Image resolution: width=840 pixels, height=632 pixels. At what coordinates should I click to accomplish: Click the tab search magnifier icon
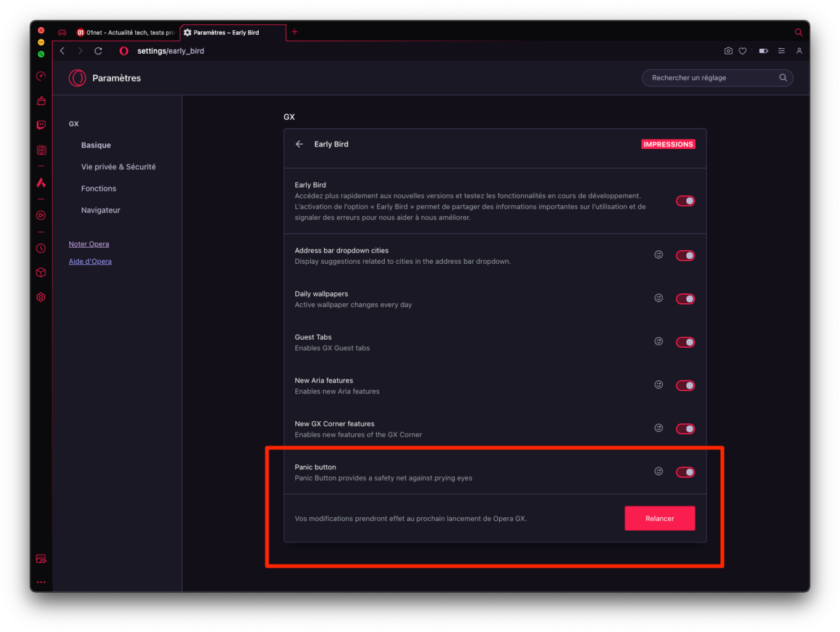(799, 32)
